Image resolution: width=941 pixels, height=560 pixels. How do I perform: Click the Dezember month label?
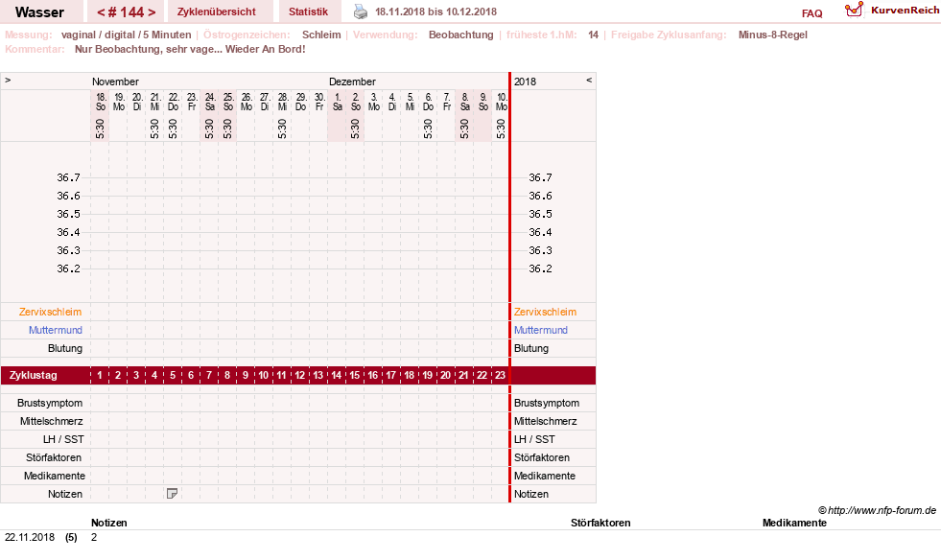[352, 82]
